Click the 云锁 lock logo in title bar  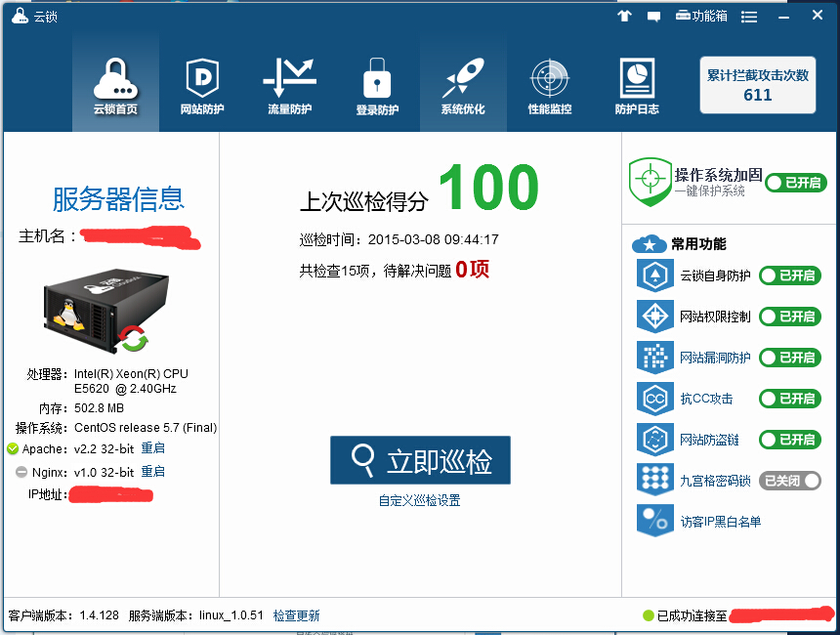[x=20, y=16]
